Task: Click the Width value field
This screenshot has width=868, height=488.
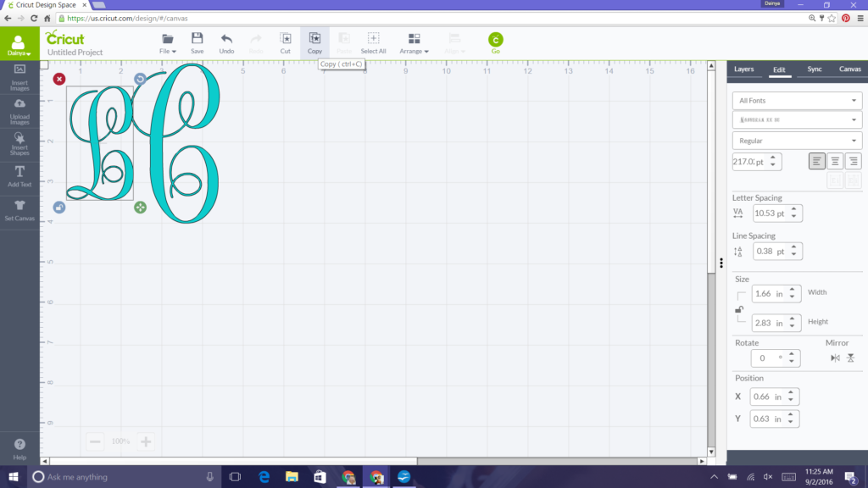Action: (x=770, y=294)
